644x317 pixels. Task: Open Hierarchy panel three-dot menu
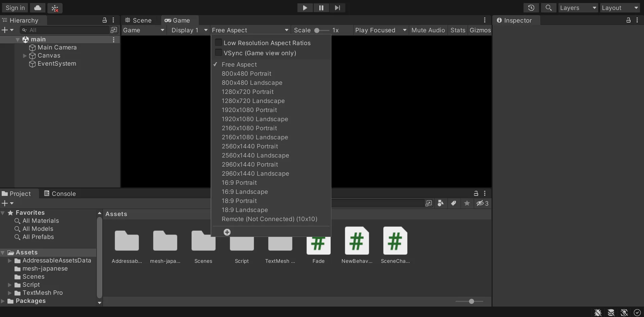(113, 20)
